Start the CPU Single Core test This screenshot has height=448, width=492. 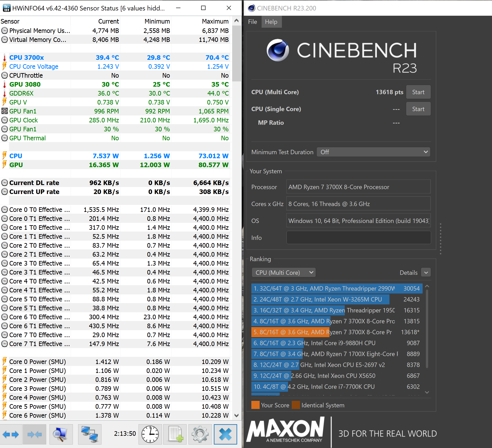[x=418, y=109]
